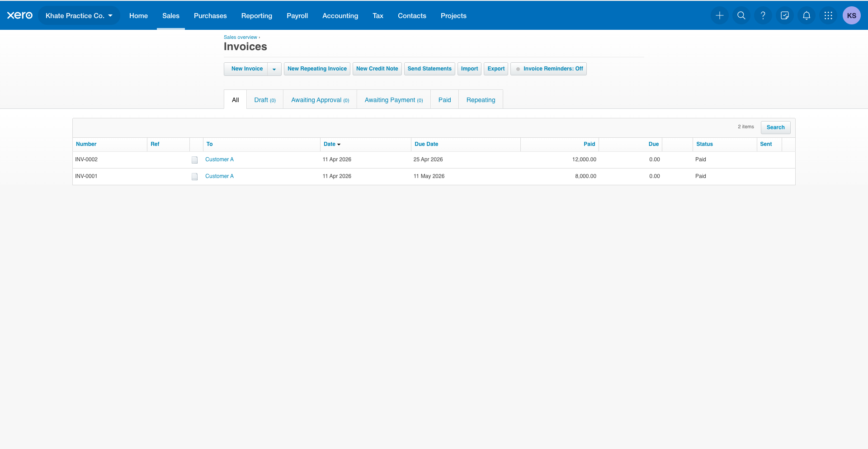Image resolution: width=868 pixels, height=449 pixels.
Task: Sort by the To column header
Action: point(210,144)
